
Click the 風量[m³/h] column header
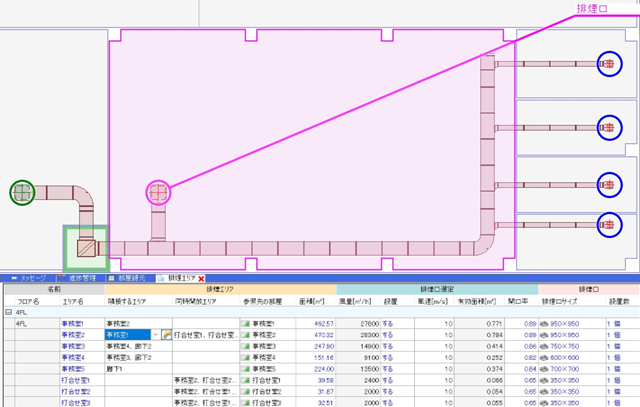(x=346, y=299)
